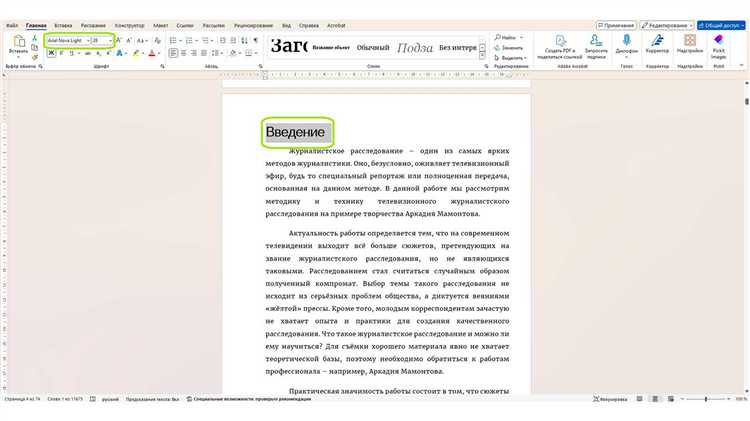Open the Editor (Корректор) icon

point(657,41)
